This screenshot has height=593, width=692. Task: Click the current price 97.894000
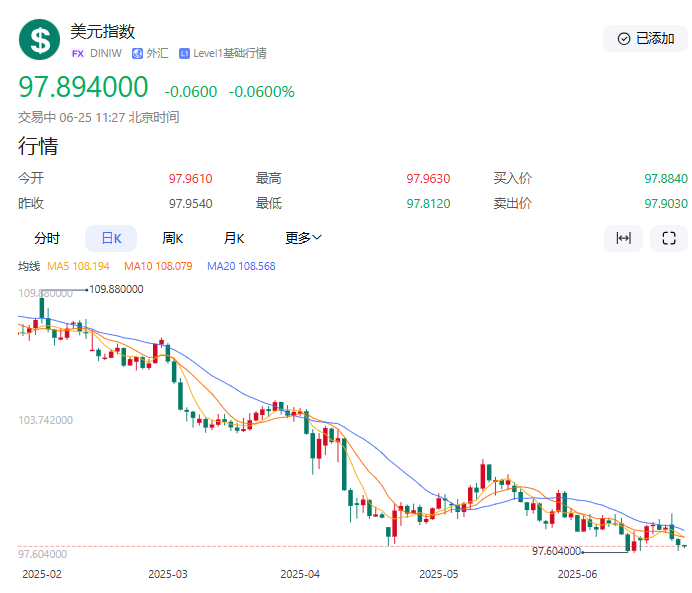pos(83,87)
